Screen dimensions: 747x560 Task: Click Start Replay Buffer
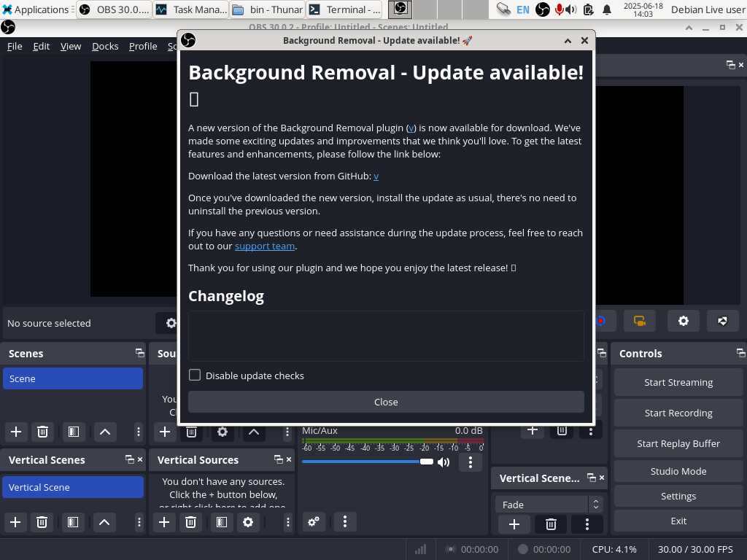click(678, 443)
